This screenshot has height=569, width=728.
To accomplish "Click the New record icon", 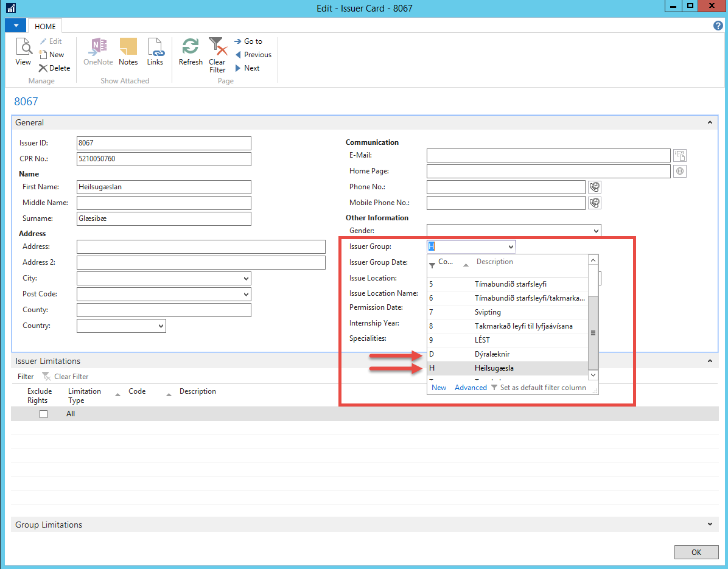I will click(51, 55).
